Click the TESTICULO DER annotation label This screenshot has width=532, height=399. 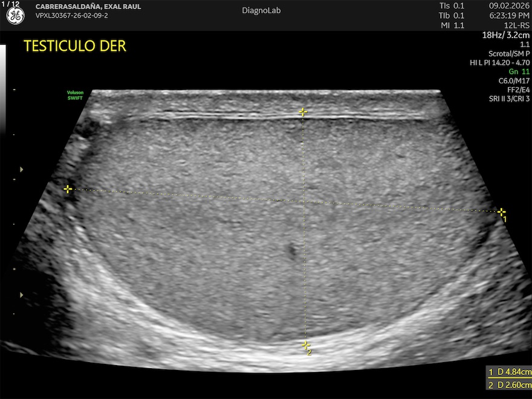[x=74, y=47]
